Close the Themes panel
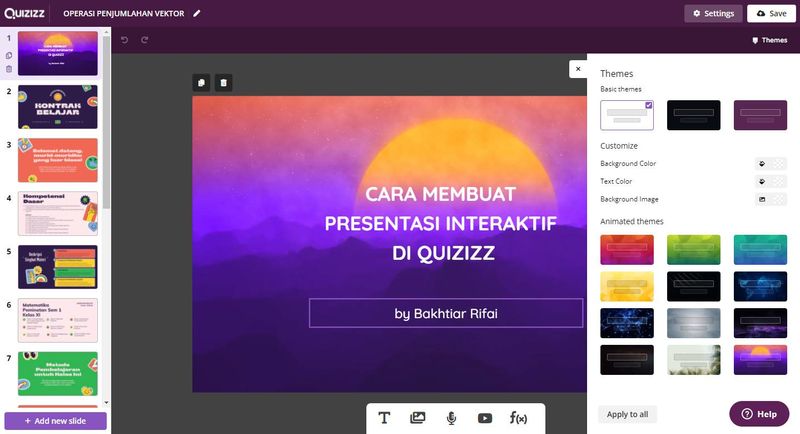The height and width of the screenshot is (434, 800). click(x=578, y=69)
